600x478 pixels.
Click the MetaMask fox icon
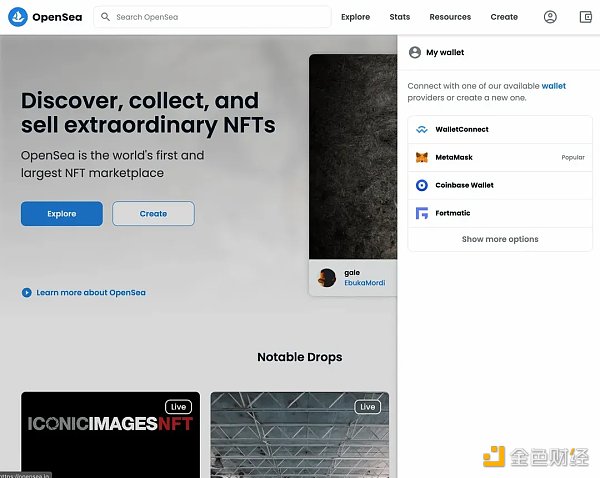[x=422, y=157]
